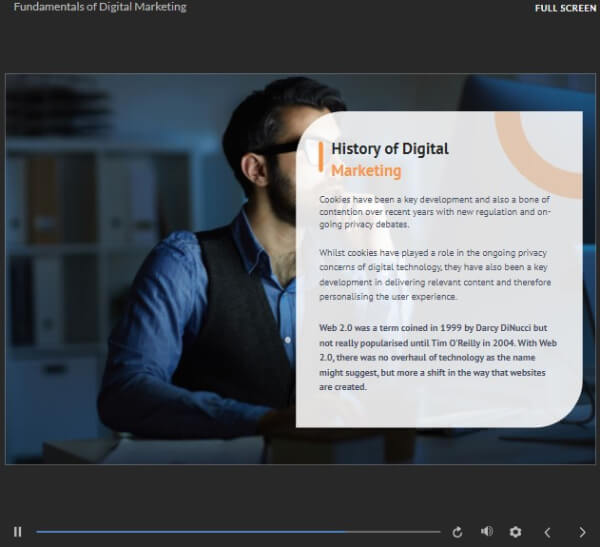
Task: Click the blue played portion of progress bar
Action: (x=190, y=532)
